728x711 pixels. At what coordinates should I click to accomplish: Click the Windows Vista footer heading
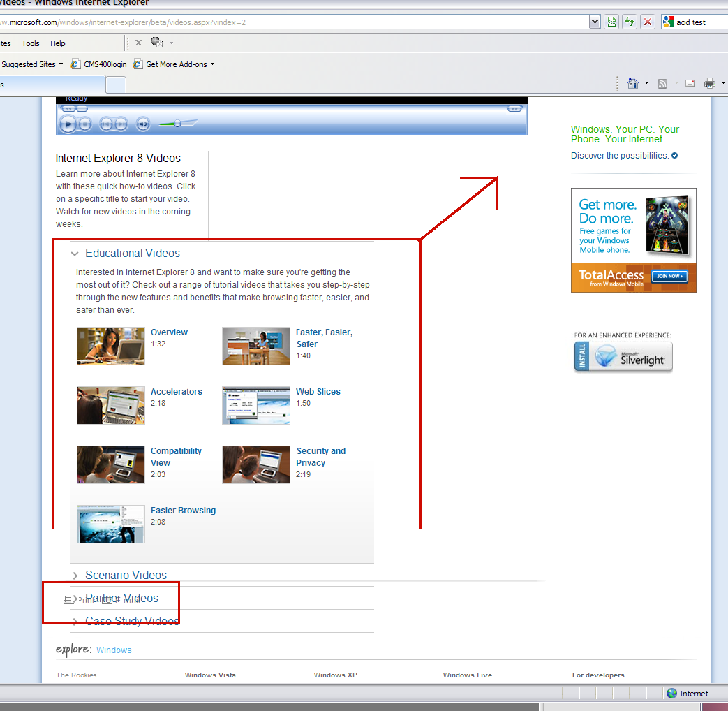click(210, 675)
